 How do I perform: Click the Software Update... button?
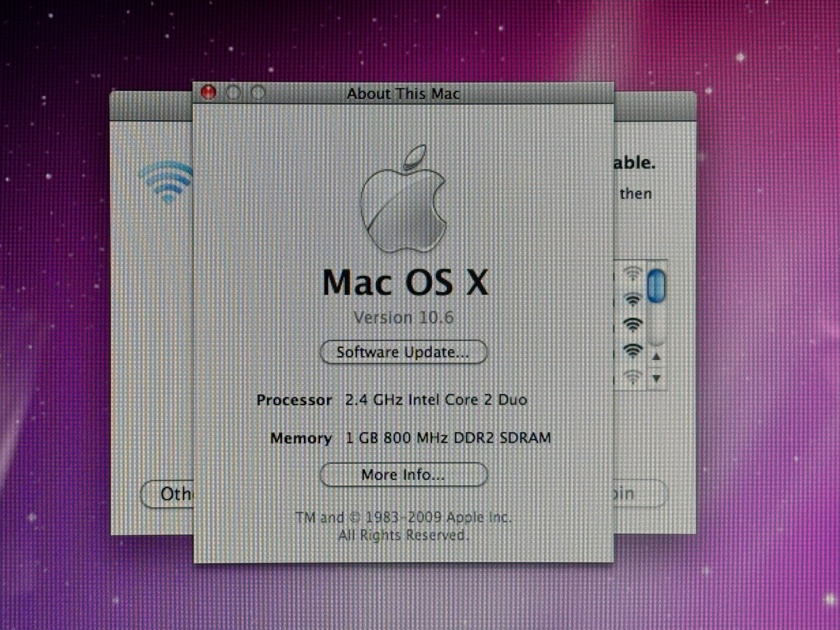[x=403, y=352]
